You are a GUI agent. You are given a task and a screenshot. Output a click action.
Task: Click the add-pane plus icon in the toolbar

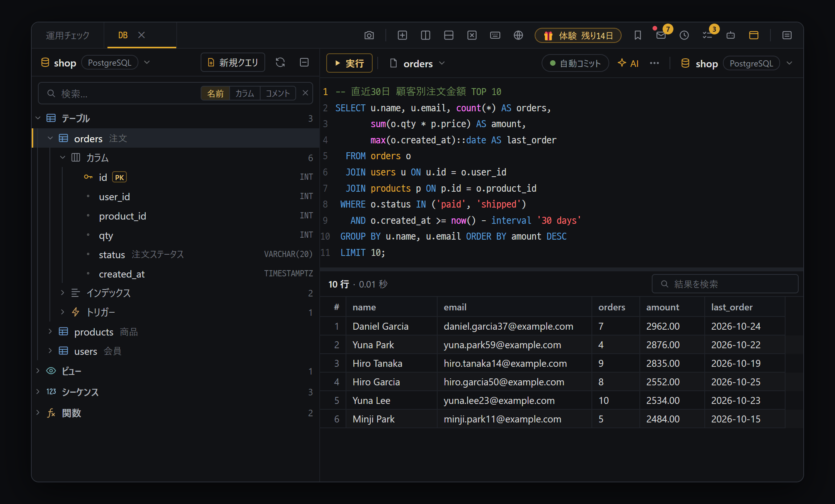(x=402, y=35)
